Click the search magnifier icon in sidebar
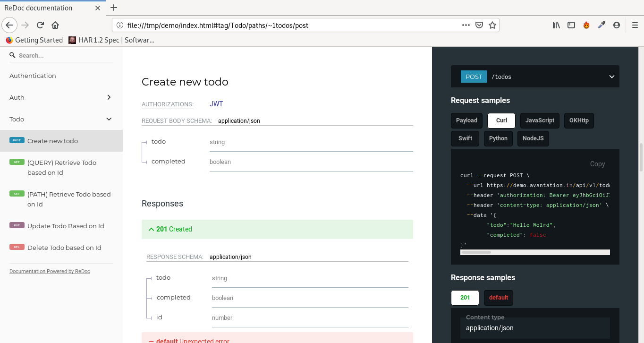The width and height of the screenshot is (644, 343). tap(13, 55)
